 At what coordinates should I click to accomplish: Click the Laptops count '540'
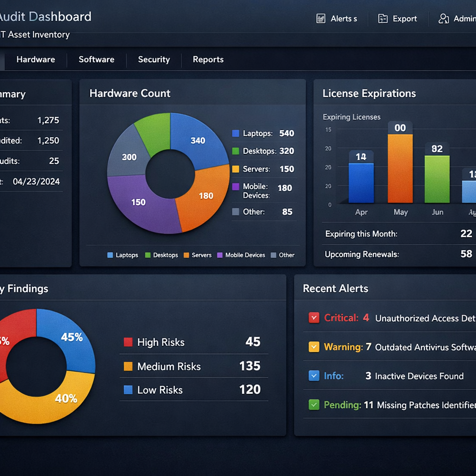click(286, 133)
